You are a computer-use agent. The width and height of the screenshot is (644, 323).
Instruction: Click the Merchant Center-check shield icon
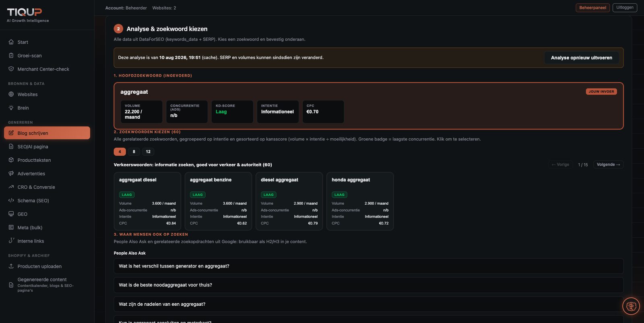click(x=11, y=69)
